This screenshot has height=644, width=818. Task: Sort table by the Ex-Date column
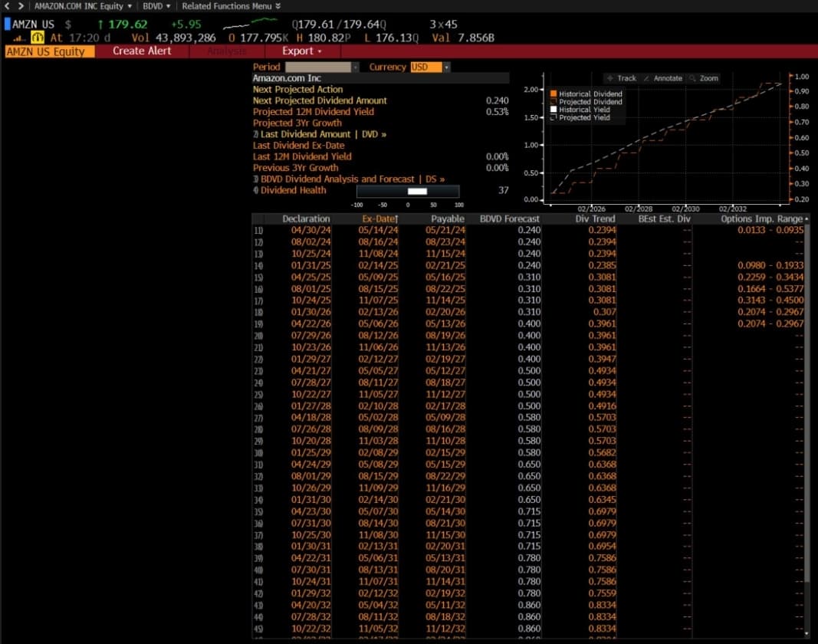(379, 219)
